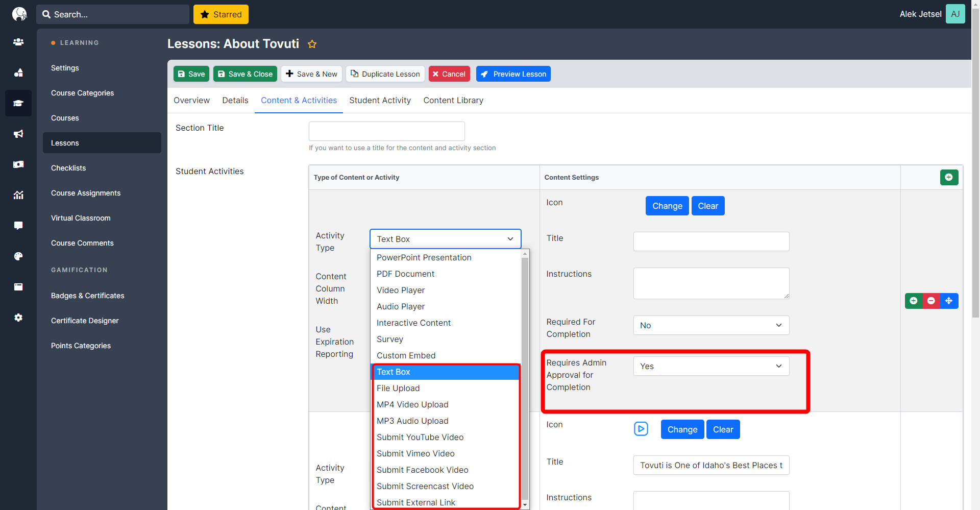
Task: Choose Submit YouTube Video option
Action: tap(446, 437)
